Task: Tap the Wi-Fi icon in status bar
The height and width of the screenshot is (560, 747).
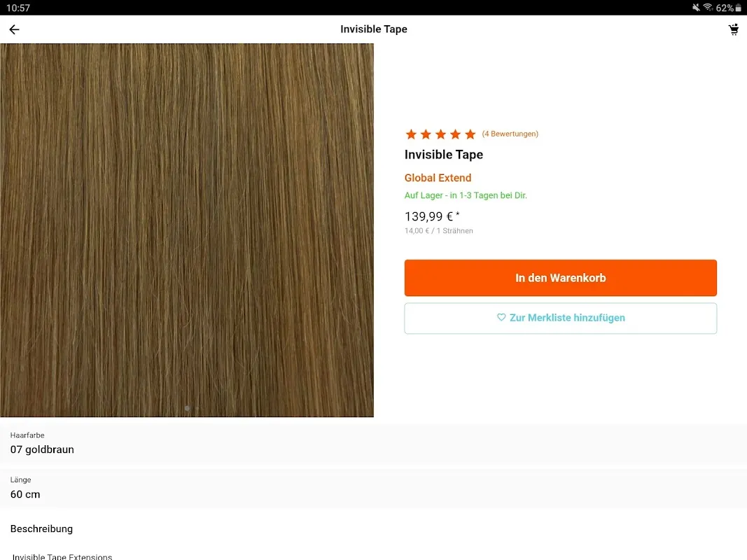Action: pyautogui.click(x=708, y=7)
